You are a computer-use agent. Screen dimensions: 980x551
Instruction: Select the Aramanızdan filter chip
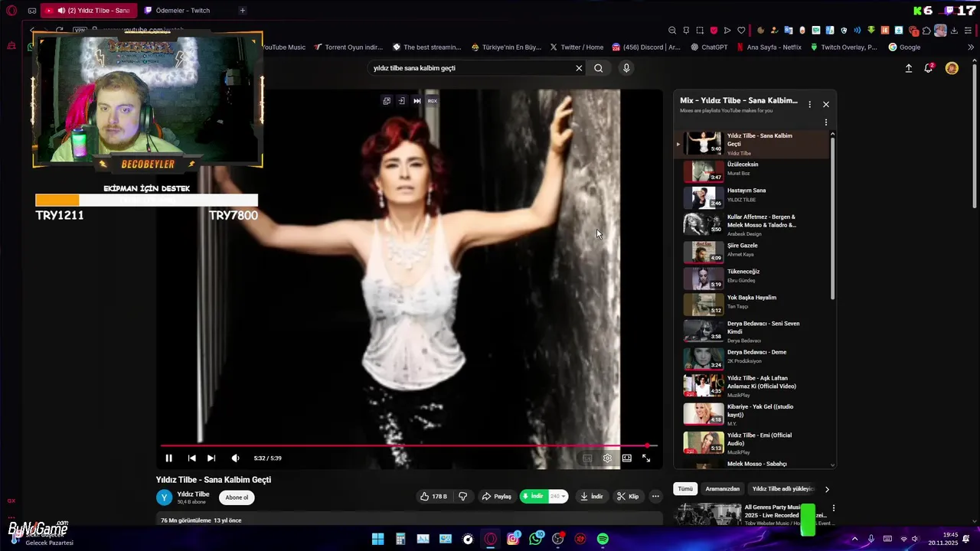click(x=723, y=488)
